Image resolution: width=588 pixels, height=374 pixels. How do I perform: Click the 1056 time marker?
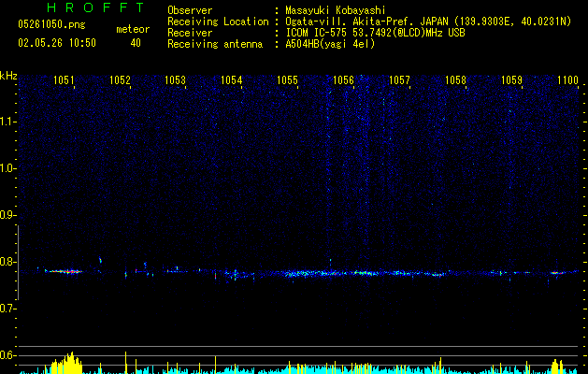coord(343,80)
